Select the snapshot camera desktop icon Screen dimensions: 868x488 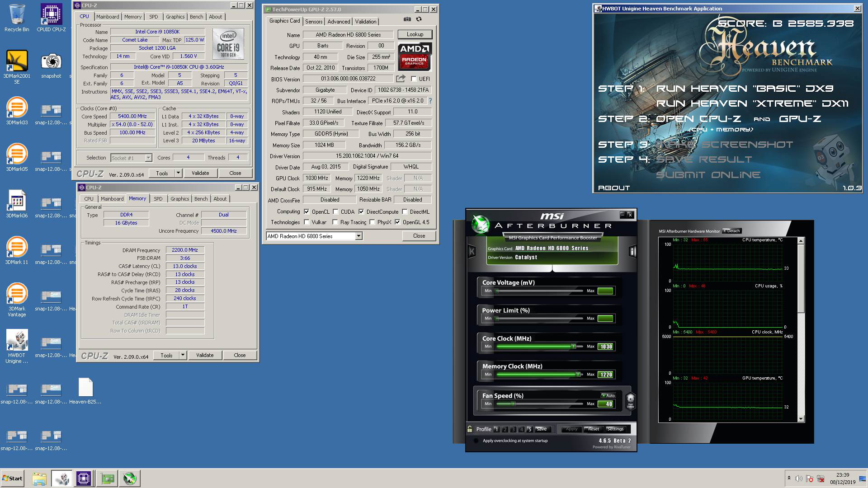51,65
